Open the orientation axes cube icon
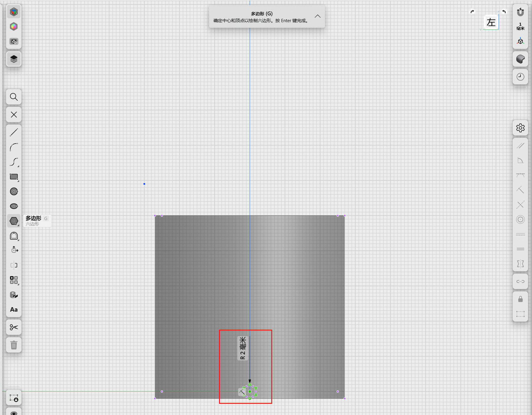The height and width of the screenshot is (415, 532). pos(520,41)
